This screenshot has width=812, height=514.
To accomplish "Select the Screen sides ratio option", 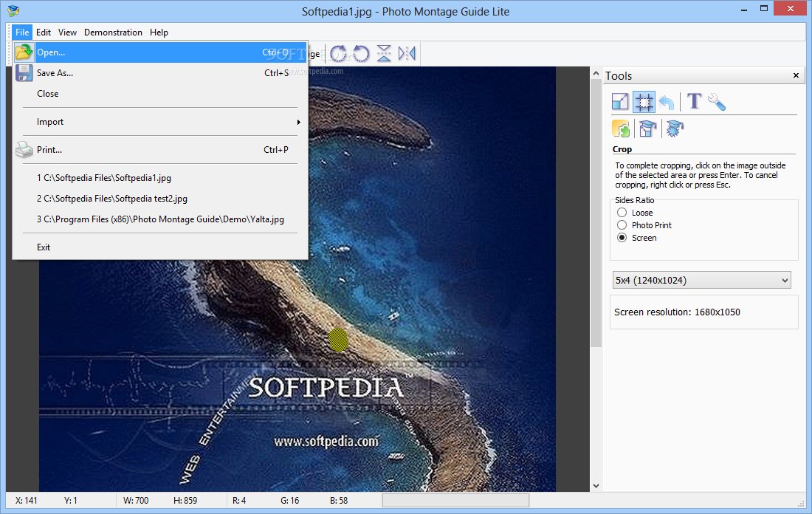I will coord(622,237).
